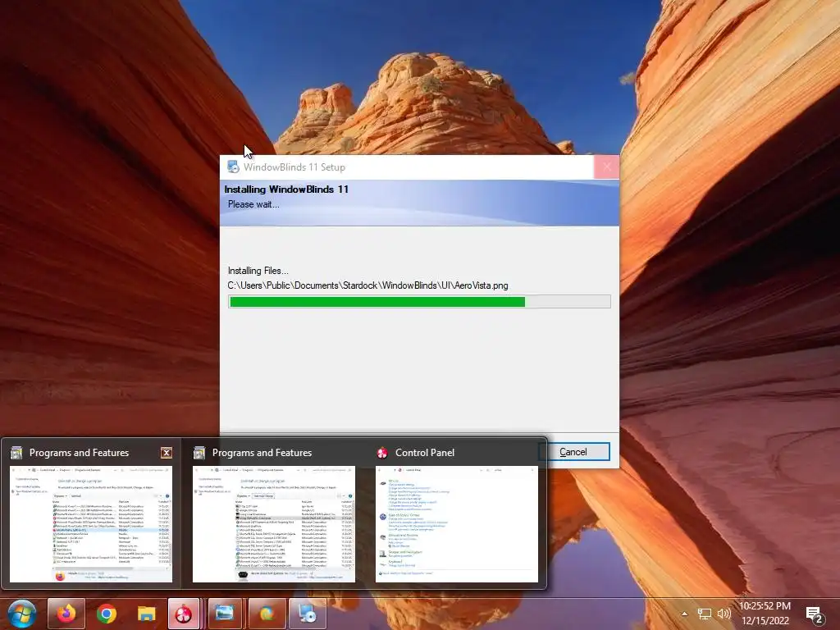Click the second Programs and Features preview title
The height and width of the screenshot is (630, 840).
[262, 453]
